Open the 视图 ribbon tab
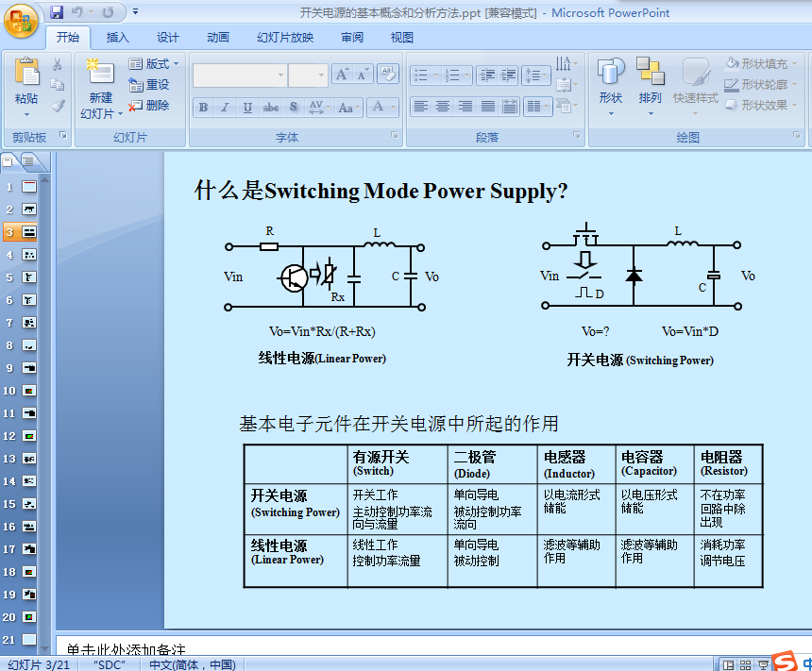The image size is (812, 671). point(402,38)
